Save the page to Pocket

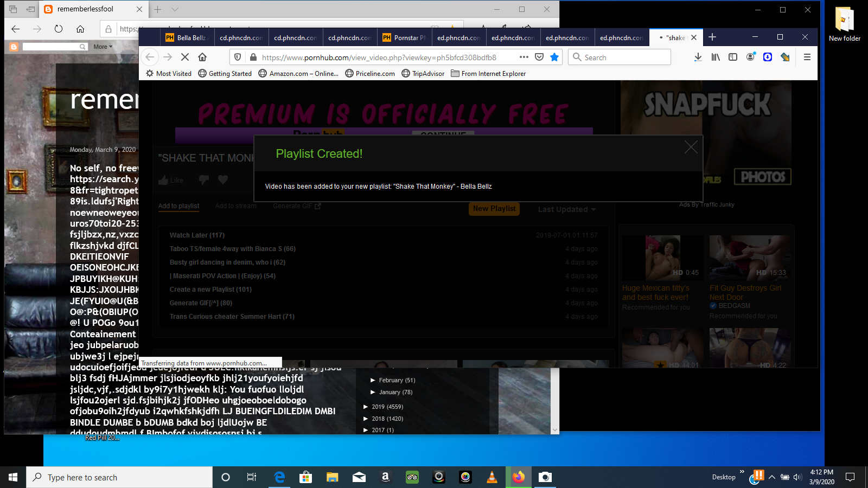(x=539, y=57)
